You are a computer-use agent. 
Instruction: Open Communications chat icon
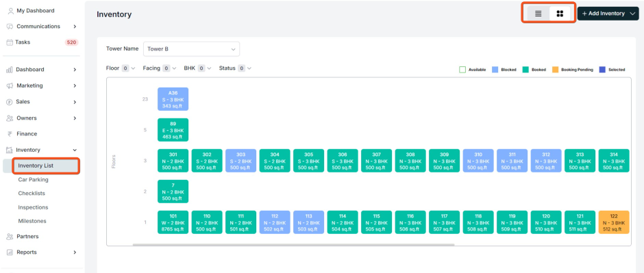[x=10, y=27]
